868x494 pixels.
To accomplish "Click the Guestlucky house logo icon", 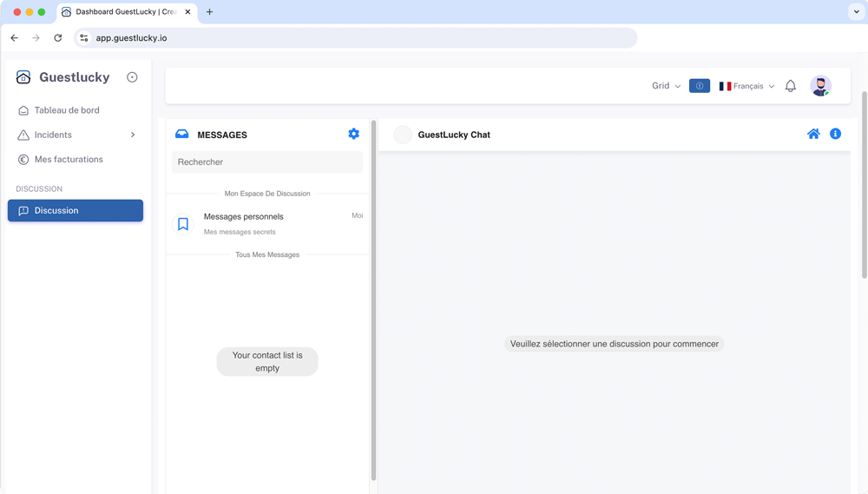I will point(23,77).
